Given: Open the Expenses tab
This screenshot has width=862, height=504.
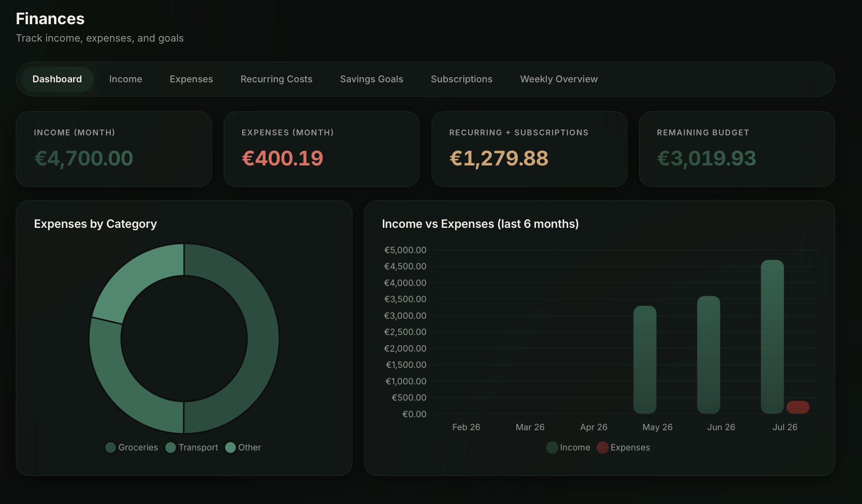Looking at the screenshot, I should click(x=191, y=79).
